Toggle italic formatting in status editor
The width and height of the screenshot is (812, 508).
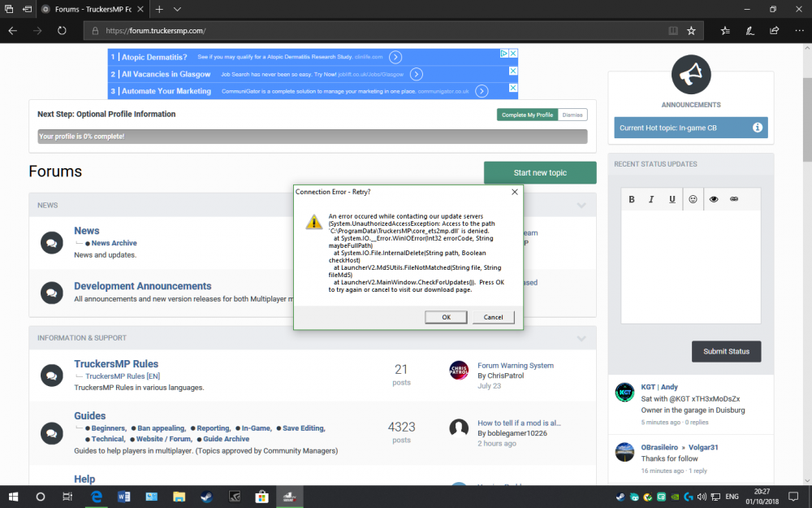tap(651, 199)
